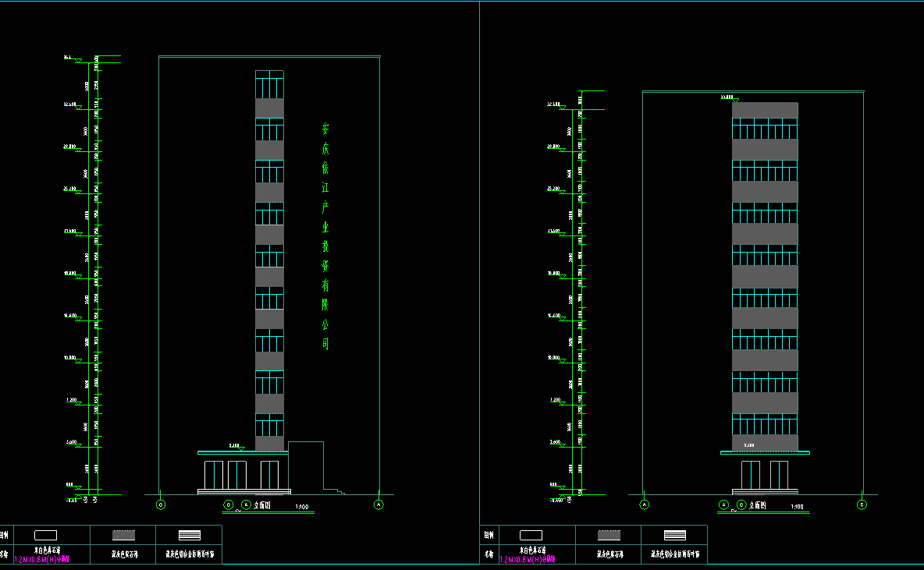This screenshot has height=570, width=924.
Task: Pick the gray stone swatch in right legend
Action: [x=609, y=536]
